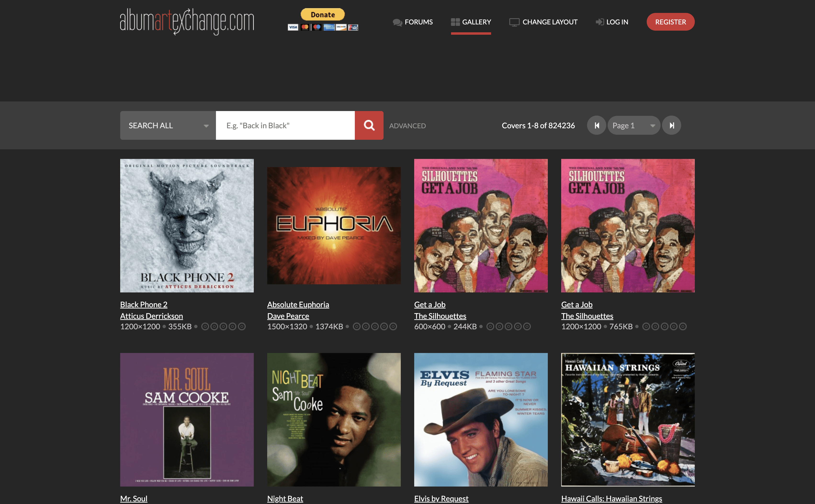Open the Dave Pearce artist link
Image resolution: width=815 pixels, height=504 pixels.
(288, 316)
